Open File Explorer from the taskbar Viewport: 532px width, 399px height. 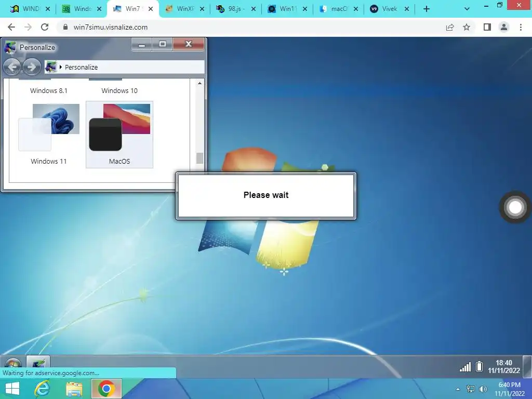click(x=74, y=389)
